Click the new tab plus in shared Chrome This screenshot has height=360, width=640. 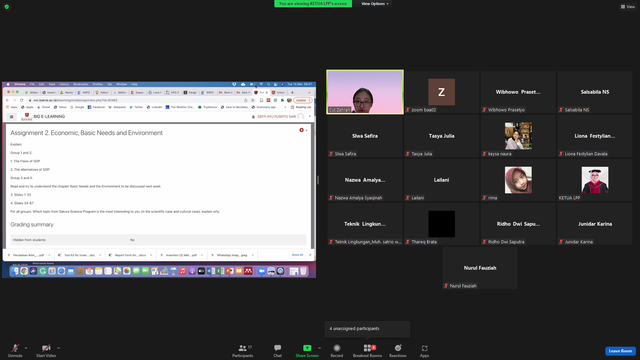coord(292,93)
